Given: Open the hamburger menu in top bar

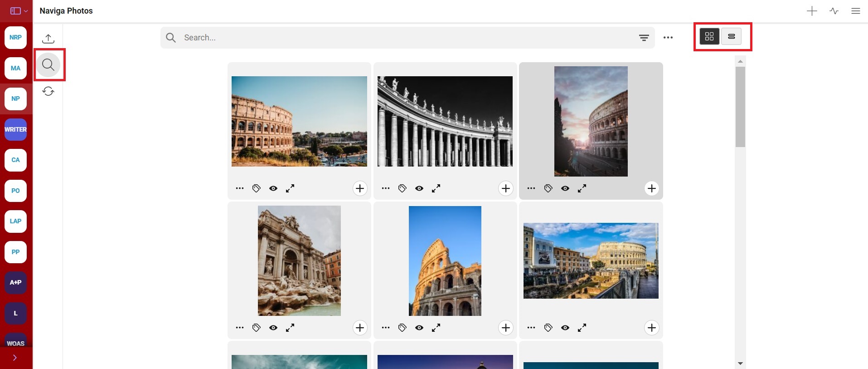Looking at the screenshot, I should [856, 11].
